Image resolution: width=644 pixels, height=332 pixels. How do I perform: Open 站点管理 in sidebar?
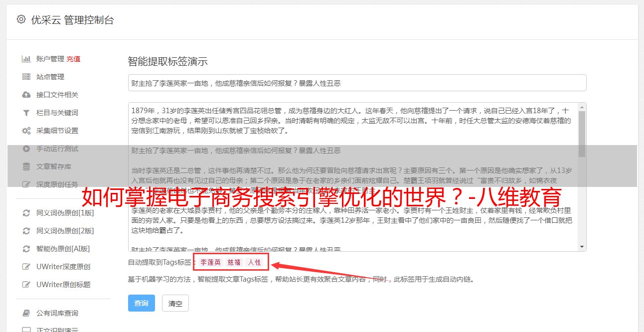[x=50, y=77]
